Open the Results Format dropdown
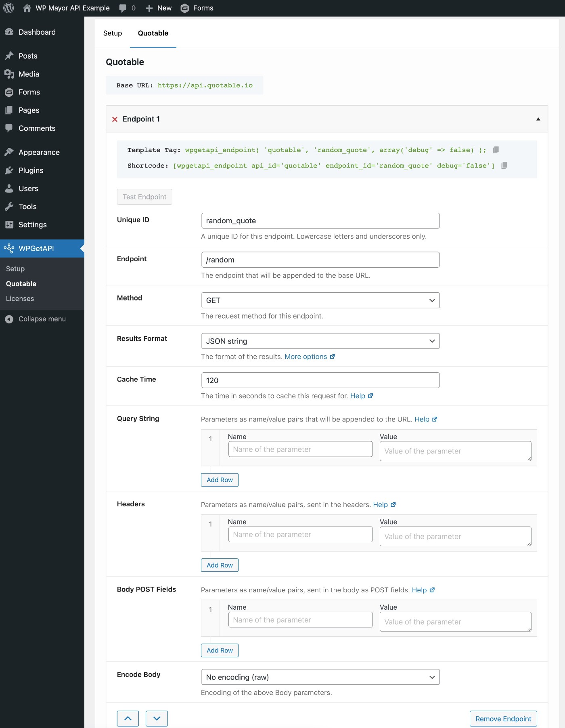565x728 pixels. click(320, 341)
